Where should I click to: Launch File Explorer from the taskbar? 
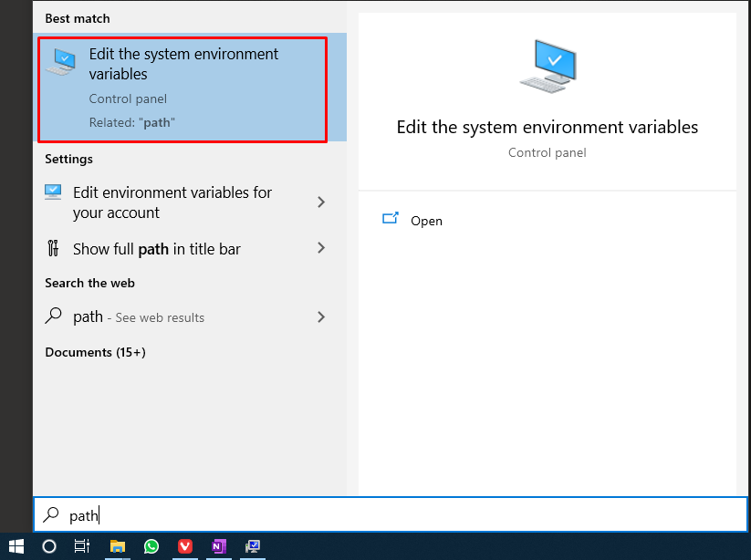pyautogui.click(x=118, y=546)
